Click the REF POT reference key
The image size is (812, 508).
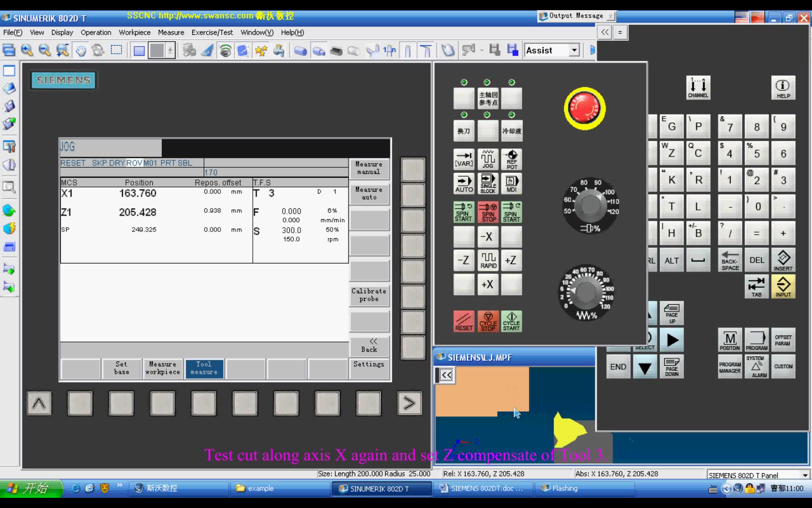point(511,159)
